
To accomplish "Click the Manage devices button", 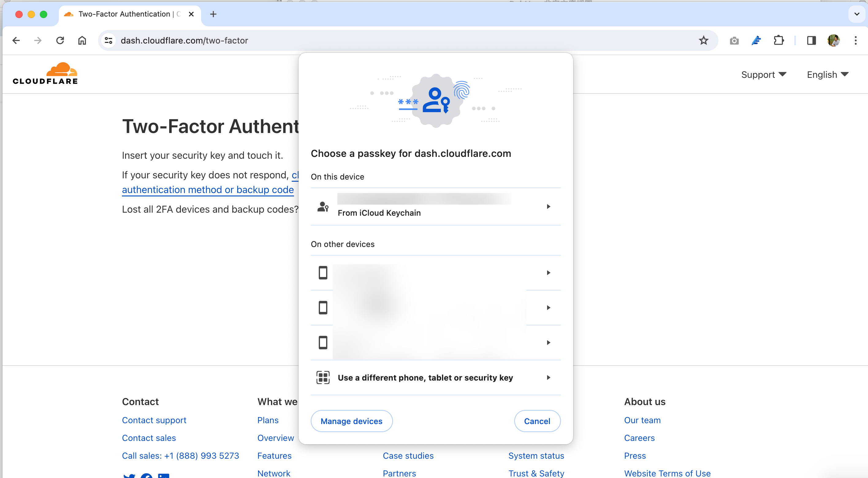I will [352, 421].
